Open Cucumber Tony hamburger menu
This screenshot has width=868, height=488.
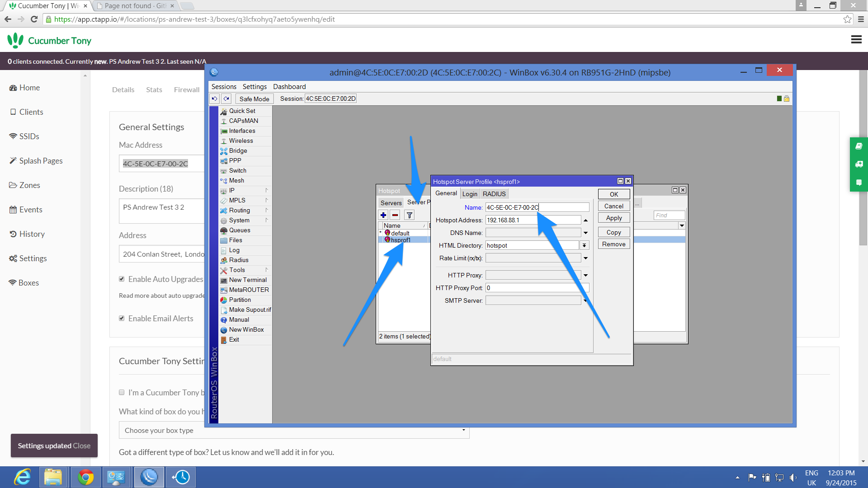click(856, 40)
